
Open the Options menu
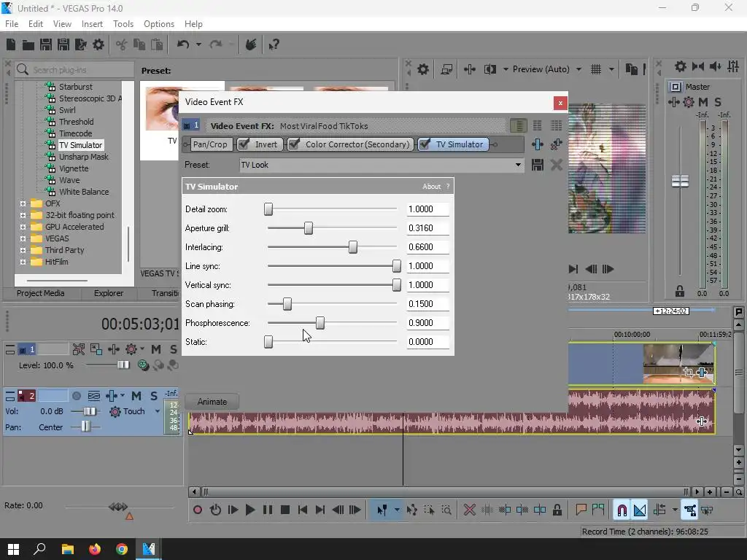tap(158, 24)
